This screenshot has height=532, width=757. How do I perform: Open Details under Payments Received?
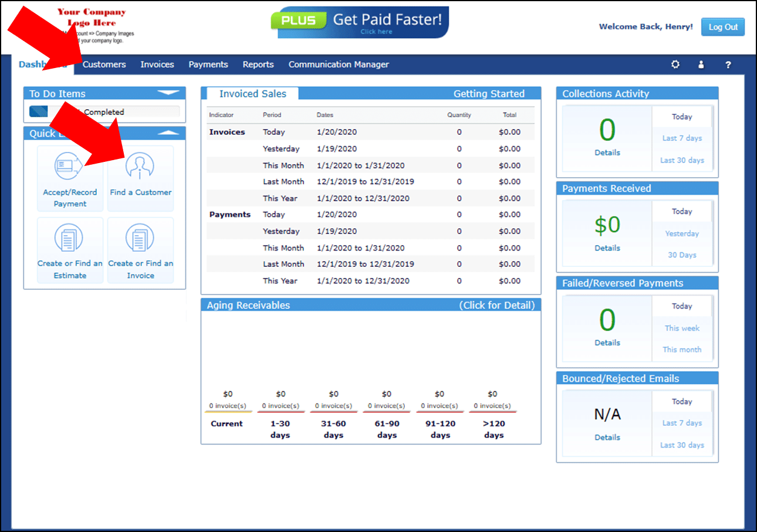point(607,248)
